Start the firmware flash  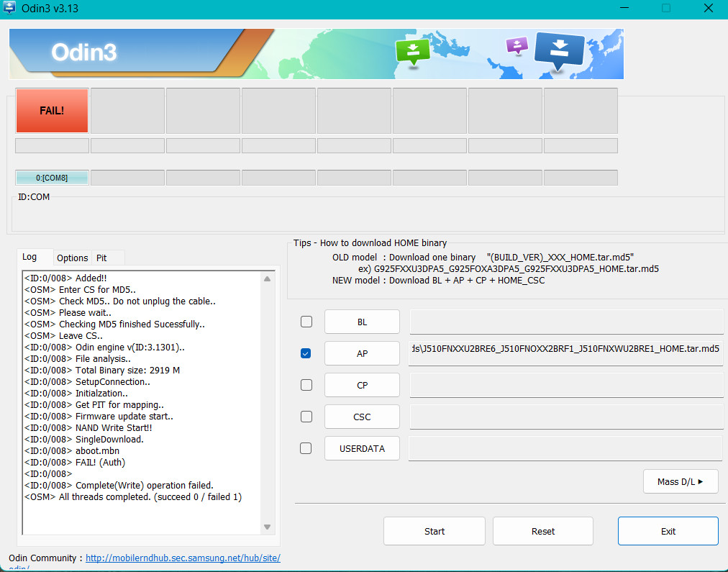[434, 531]
